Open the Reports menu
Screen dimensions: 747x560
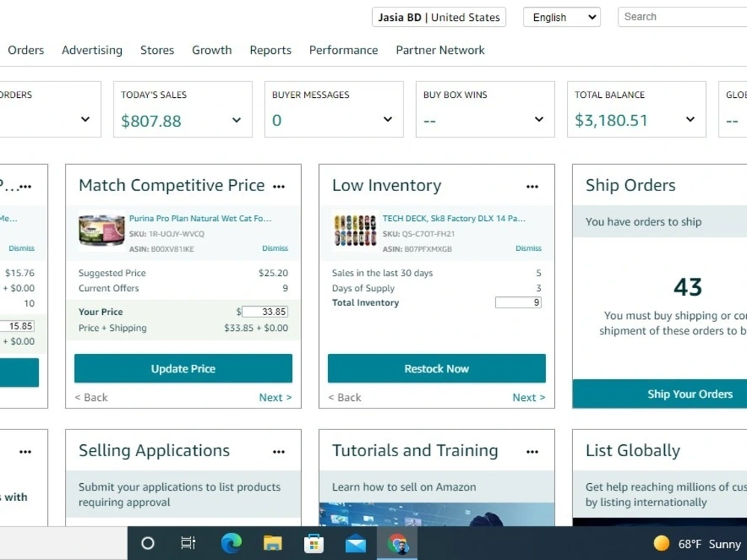point(270,50)
